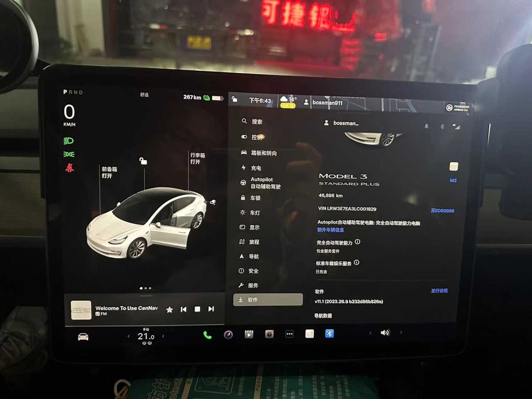Viewport: 532px width, 399px height.
Task: Skip to the previous radio station
Action: click(x=183, y=309)
